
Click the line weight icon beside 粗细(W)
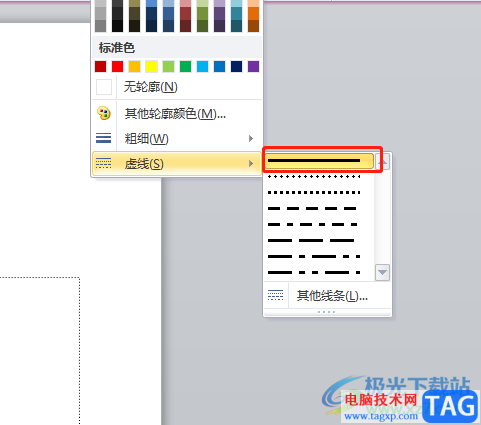(104, 138)
